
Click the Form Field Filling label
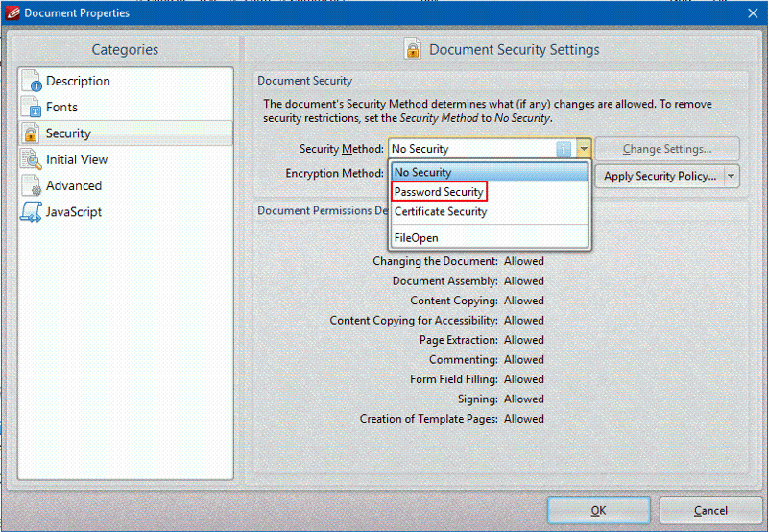tap(454, 379)
